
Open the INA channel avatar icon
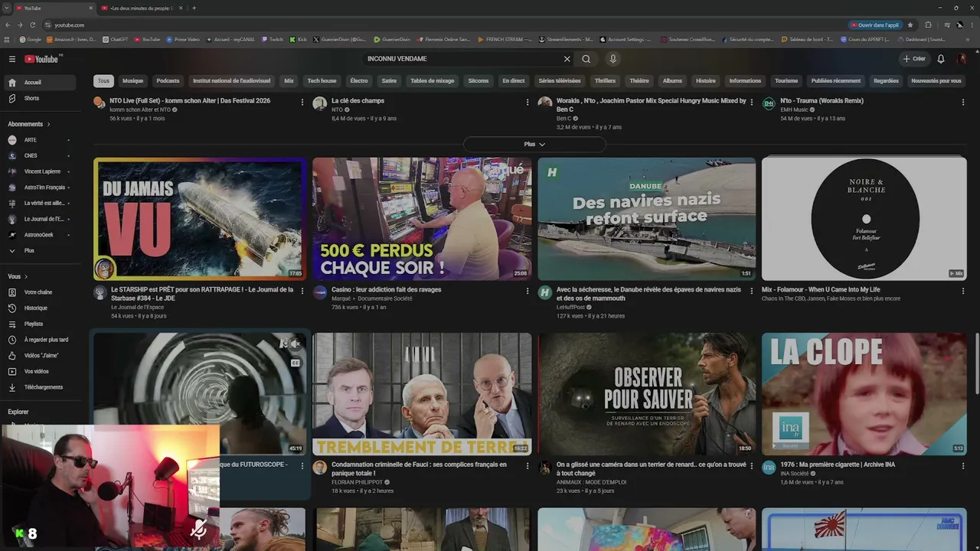[769, 467]
